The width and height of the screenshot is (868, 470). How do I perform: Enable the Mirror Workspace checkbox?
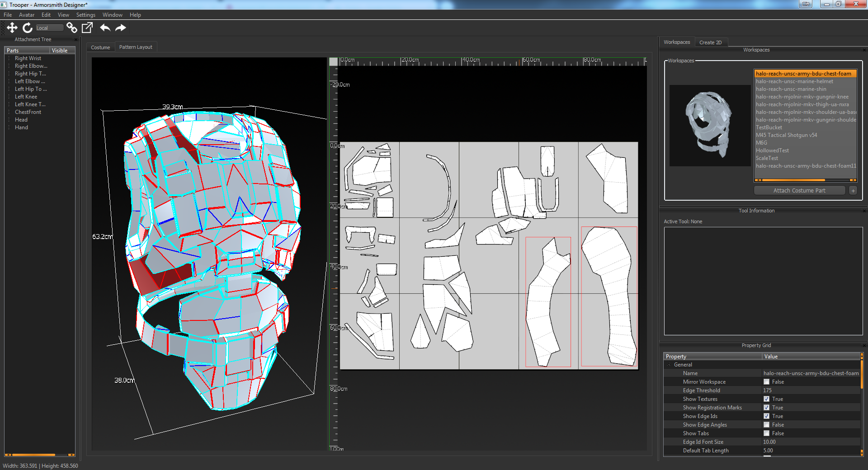pos(766,382)
